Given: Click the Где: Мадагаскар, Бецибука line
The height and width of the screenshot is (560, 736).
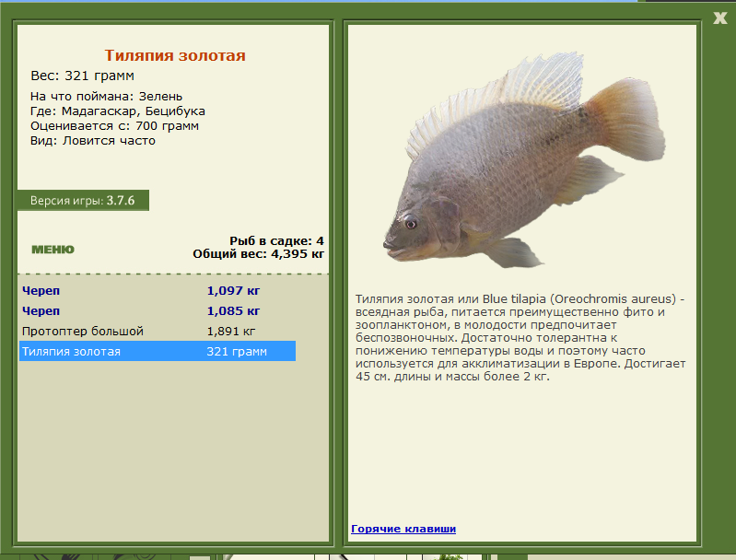Looking at the screenshot, I should [118, 111].
